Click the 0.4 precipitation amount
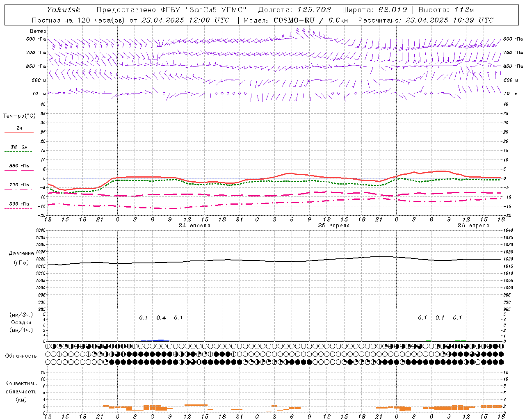This screenshot has width=525, height=420. pyautogui.click(x=161, y=317)
